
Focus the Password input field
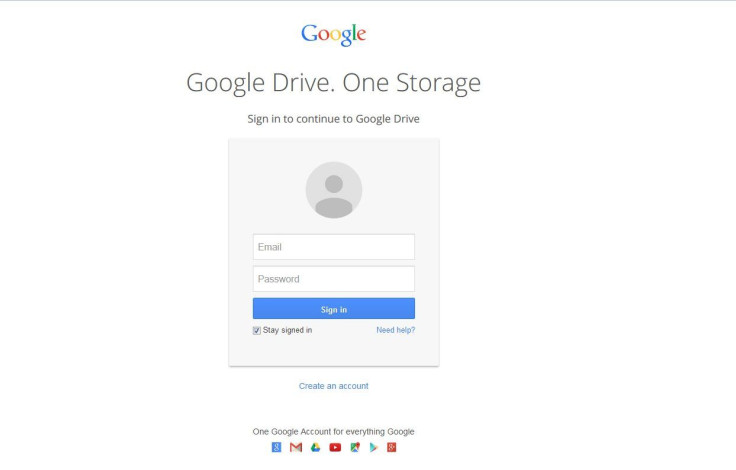click(334, 279)
